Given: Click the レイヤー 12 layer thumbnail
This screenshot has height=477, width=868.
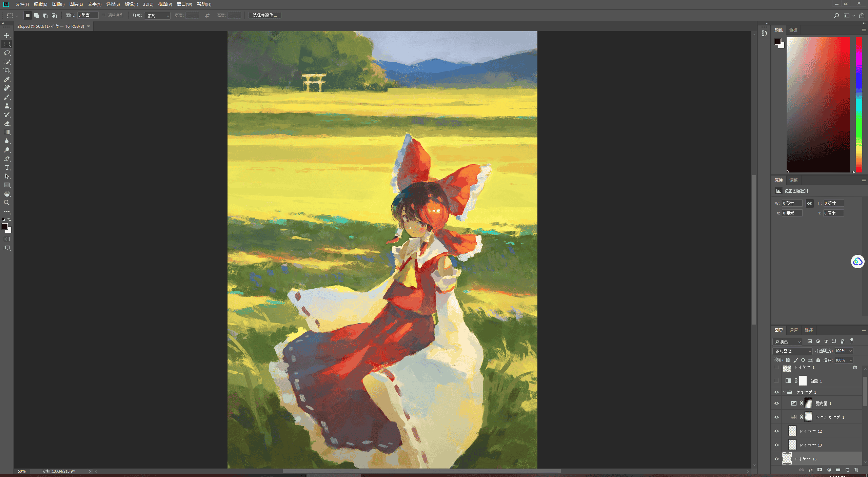Looking at the screenshot, I should click(792, 431).
